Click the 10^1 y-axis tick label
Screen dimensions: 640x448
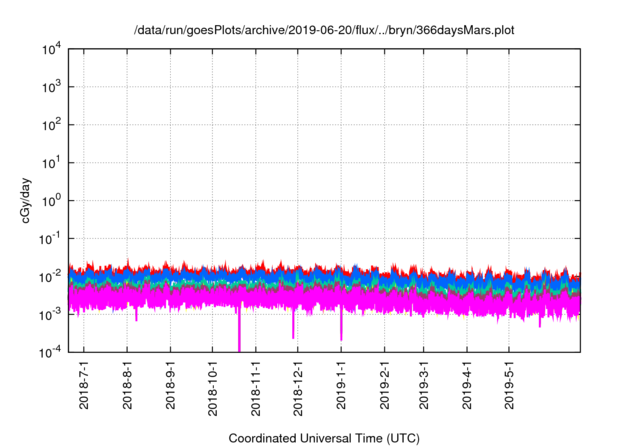pyautogui.click(x=52, y=163)
